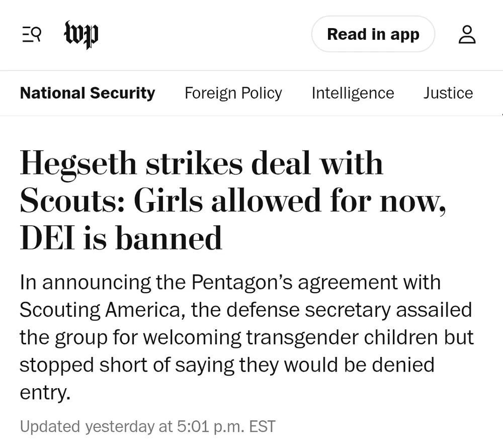The image size is (503, 448).
Task: Click "Girls allowed for now" headline text
Action: [289, 201]
